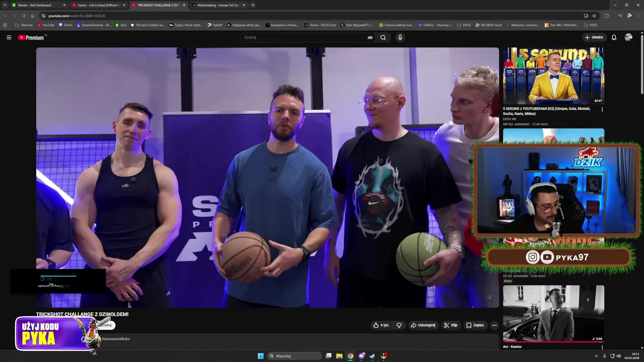This screenshot has width=644, height=362.
Task: Dislike the video with thumbs down
Action: pos(399,325)
